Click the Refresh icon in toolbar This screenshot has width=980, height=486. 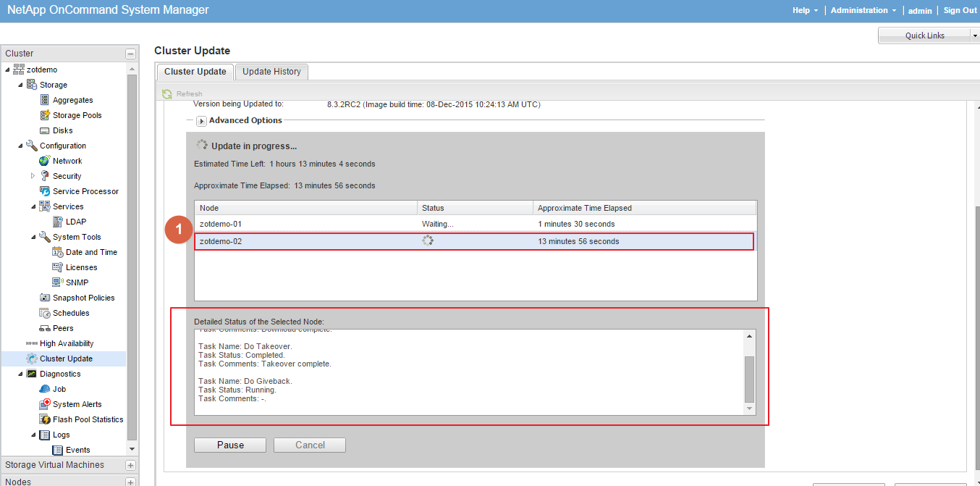click(167, 93)
